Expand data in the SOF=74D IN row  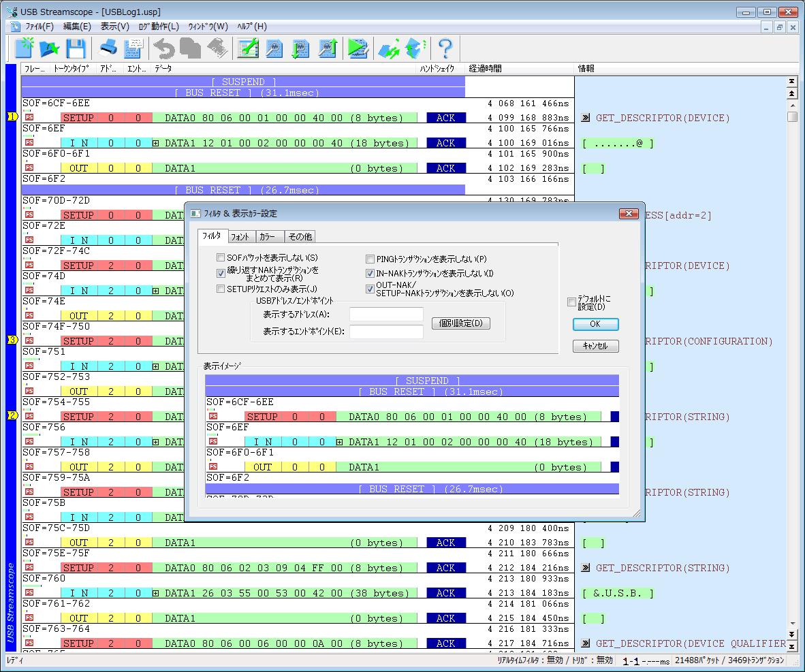tap(155, 291)
